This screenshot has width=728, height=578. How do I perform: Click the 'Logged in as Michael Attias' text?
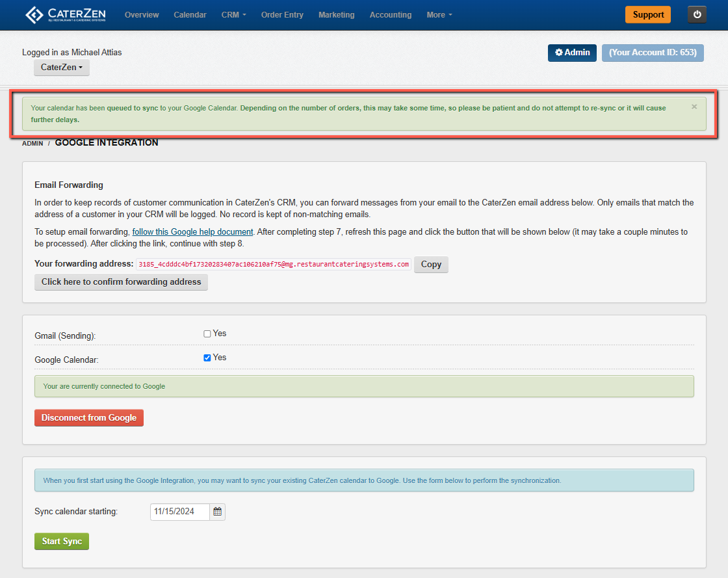click(72, 53)
